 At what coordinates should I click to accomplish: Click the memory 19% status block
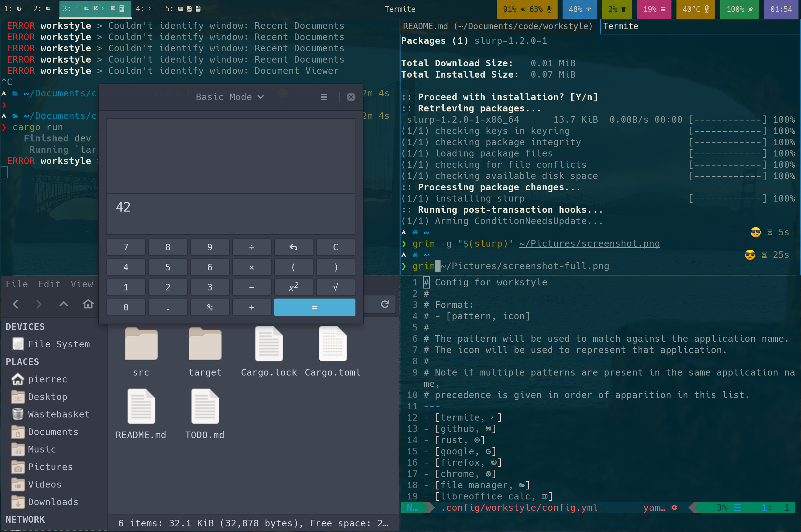(654, 9)
